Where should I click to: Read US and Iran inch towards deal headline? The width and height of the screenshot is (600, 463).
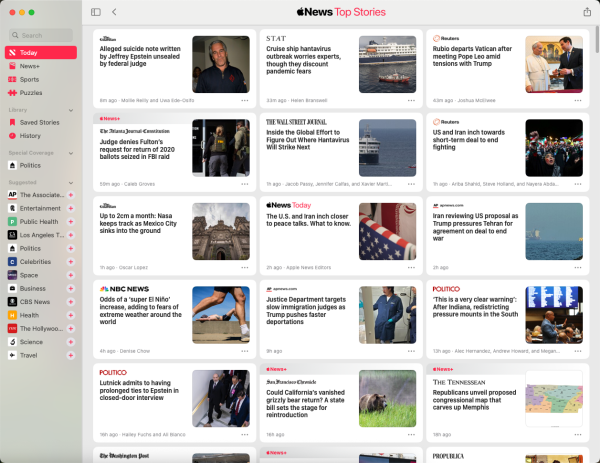[x=469, y=140]
